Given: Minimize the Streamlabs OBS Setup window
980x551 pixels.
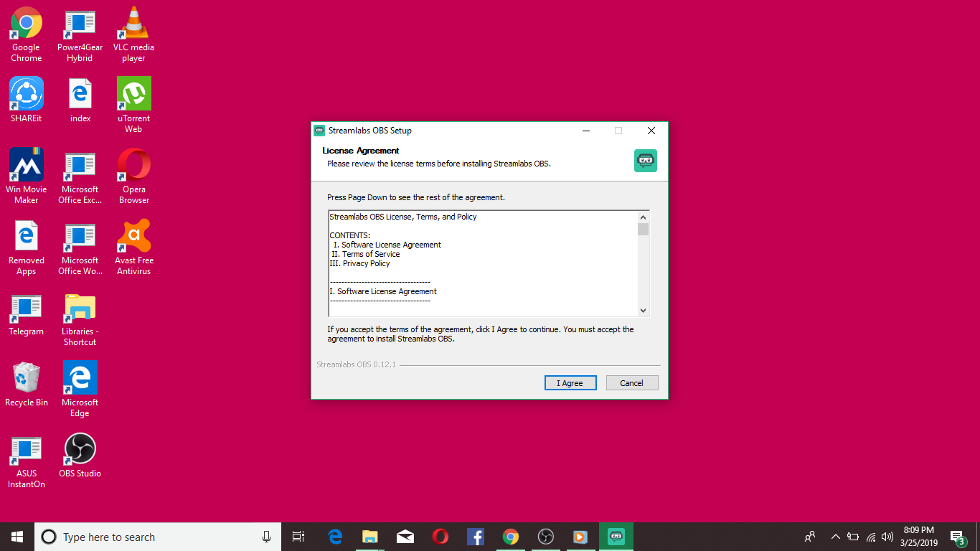Looking at the screenshot, I should [586, 131].
